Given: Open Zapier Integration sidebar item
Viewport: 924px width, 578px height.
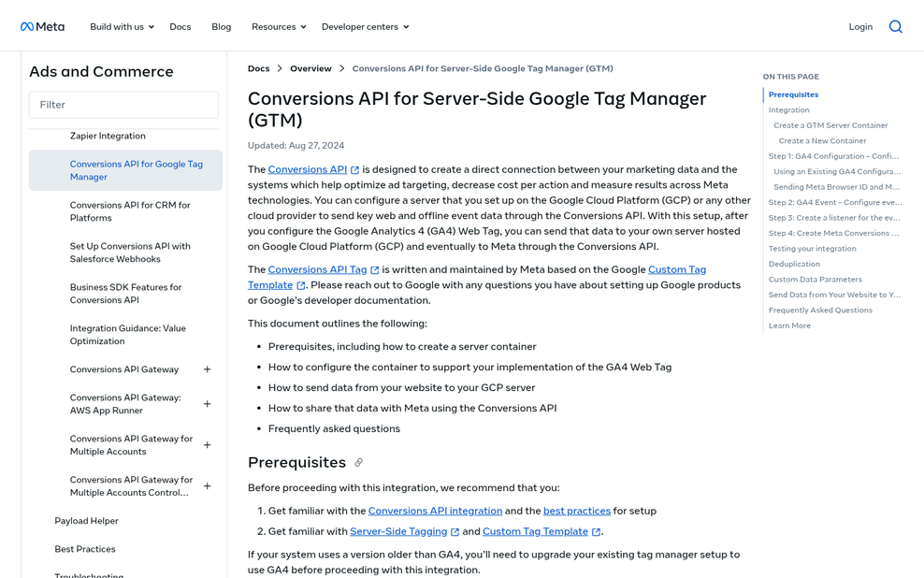Looking at the screenshot, I should pos(108,136).
